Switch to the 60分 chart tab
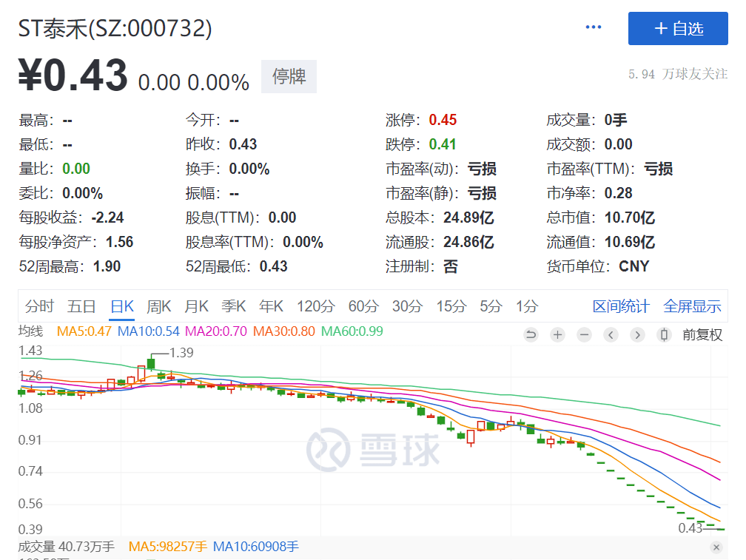The width and height of the screenshot is (746, 560). (x=363, y=306)
